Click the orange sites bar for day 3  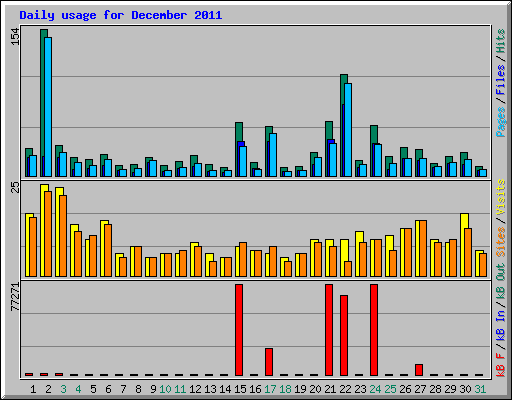point(63,236)
